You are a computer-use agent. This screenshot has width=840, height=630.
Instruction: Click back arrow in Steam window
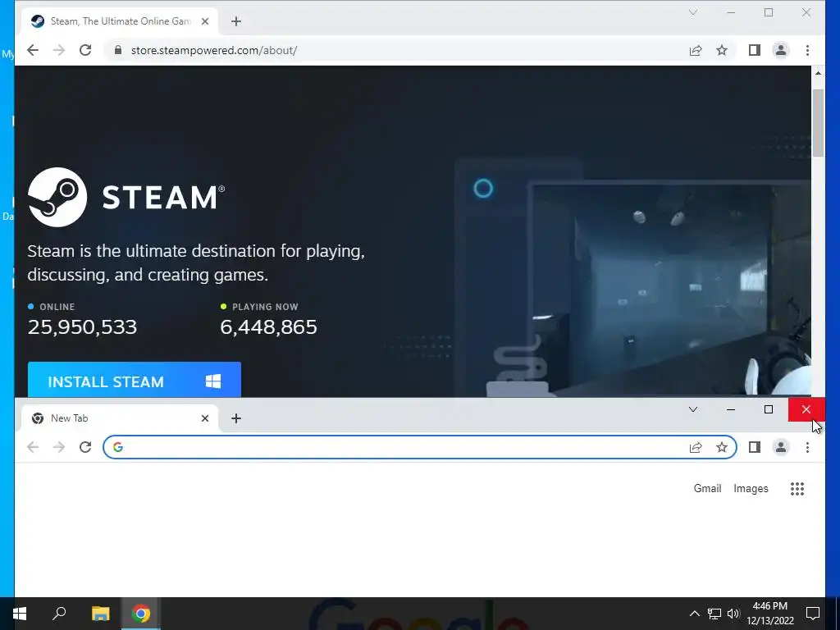(x=33, y=50)
